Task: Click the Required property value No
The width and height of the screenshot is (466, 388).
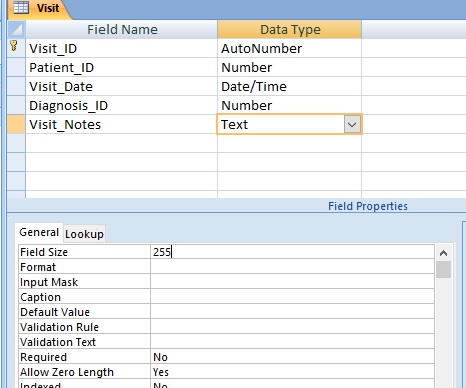Action: pyautogui.click(x=292, y=357)
